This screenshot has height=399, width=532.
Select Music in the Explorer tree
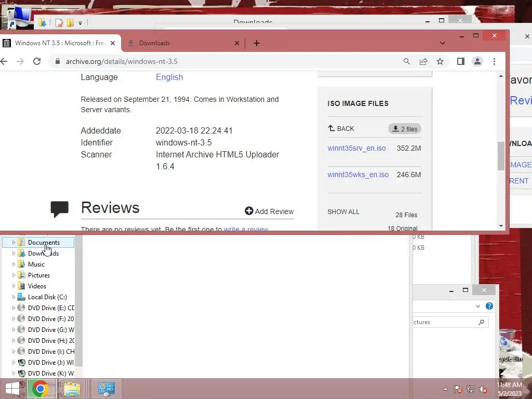(x=36, y=264)
